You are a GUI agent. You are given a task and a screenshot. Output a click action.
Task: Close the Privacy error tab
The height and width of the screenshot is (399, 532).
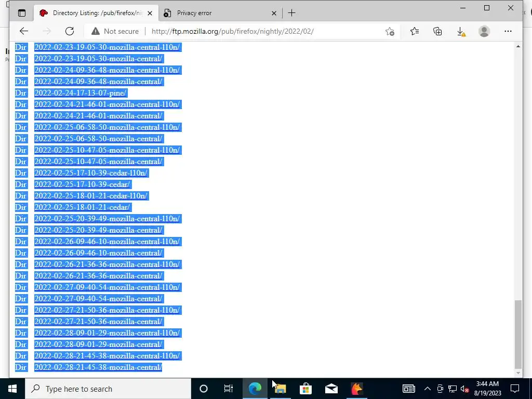click(274, 14)
